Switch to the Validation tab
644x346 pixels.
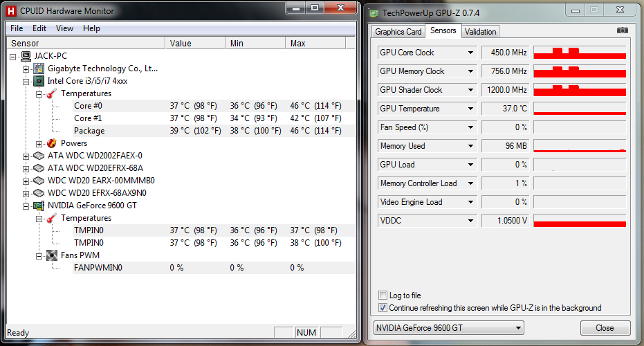click(x=480, y=32)
